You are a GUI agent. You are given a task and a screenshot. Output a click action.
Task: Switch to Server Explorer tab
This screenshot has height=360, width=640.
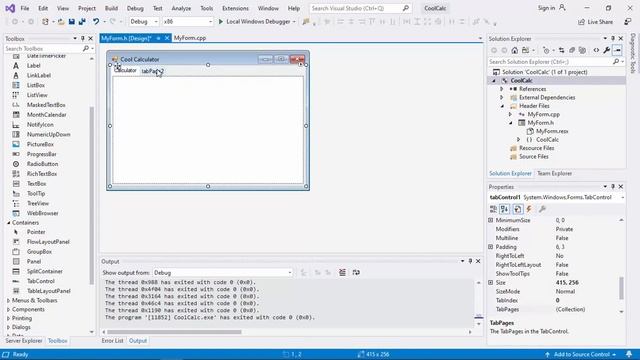click(x=24, y=341)
